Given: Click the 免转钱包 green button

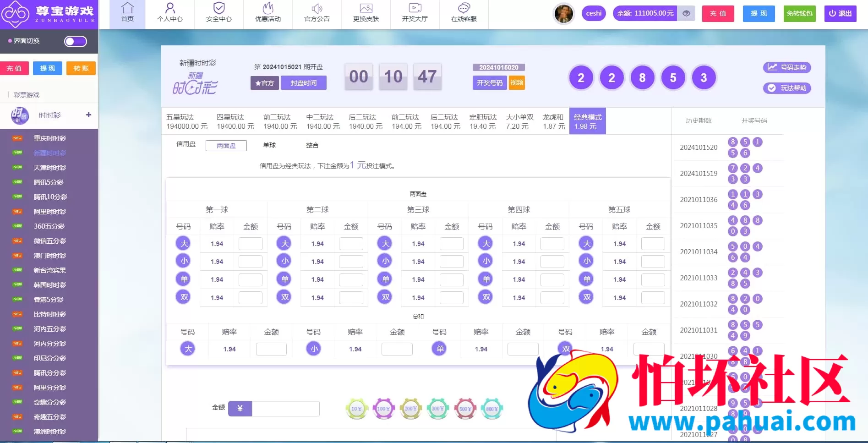Looking at the screenshot, I should coord(799,14).
